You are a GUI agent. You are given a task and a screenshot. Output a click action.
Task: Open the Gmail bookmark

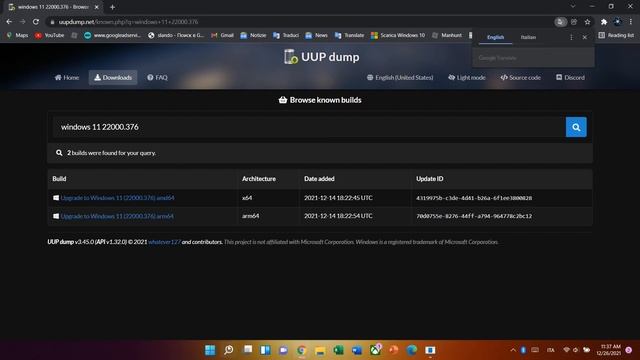222,36
